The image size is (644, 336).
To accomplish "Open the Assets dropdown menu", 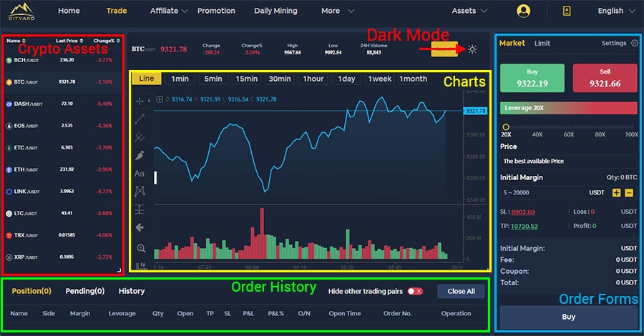I will [x=469, y=11].
